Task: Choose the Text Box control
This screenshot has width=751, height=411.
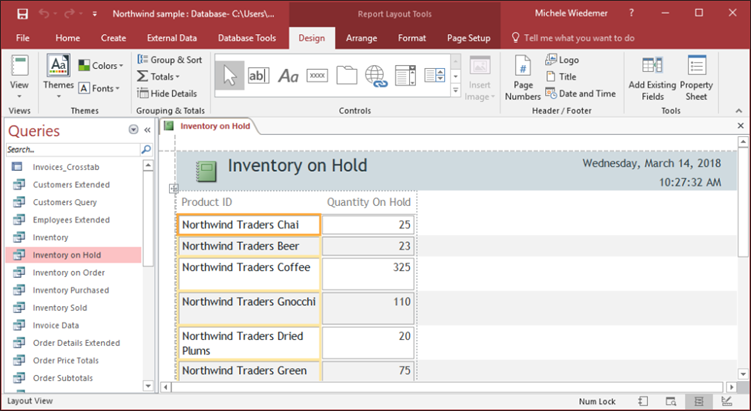Action: (x=259, y=76)
